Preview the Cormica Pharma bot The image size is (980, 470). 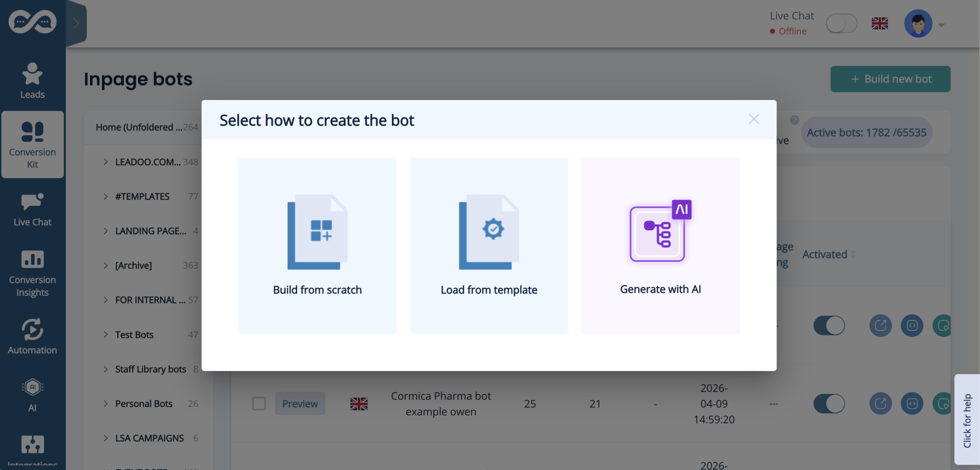(x=300, y=403)
